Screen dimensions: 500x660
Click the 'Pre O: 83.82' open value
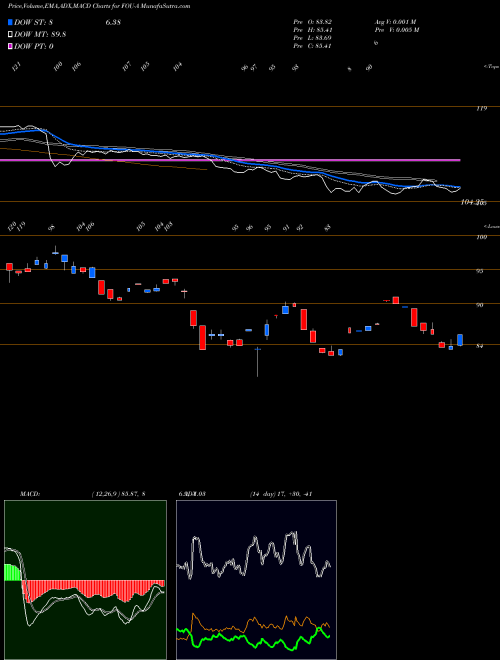coord(312,21)
